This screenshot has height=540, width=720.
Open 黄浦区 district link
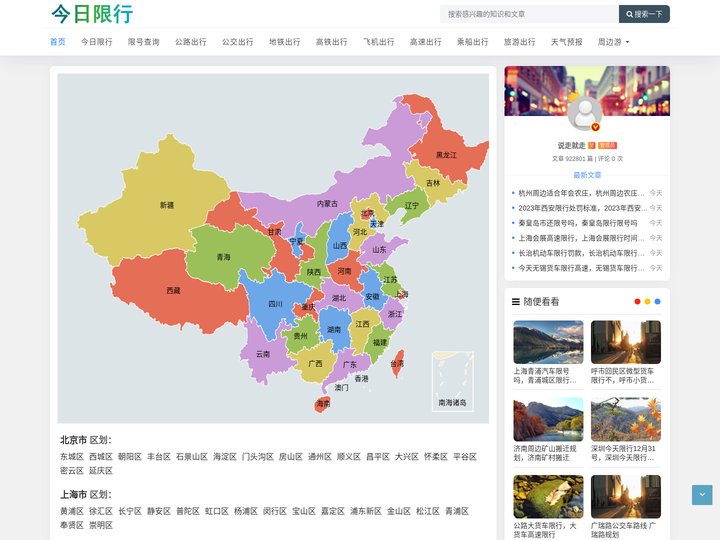72,512
